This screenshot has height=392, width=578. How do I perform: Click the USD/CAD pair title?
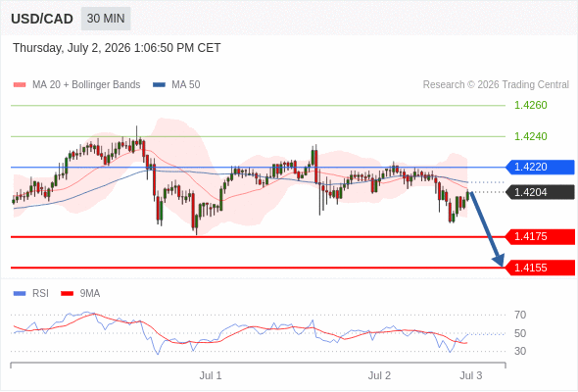click(42, 19)
